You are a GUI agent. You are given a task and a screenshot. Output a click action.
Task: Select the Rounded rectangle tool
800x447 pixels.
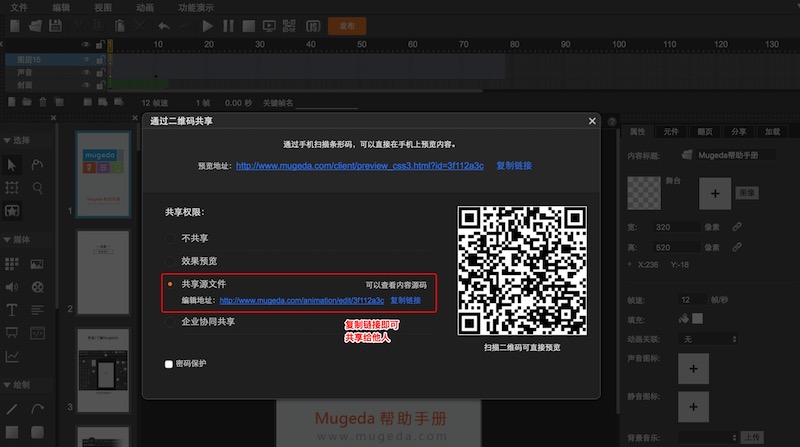click(x=37, y=432)
